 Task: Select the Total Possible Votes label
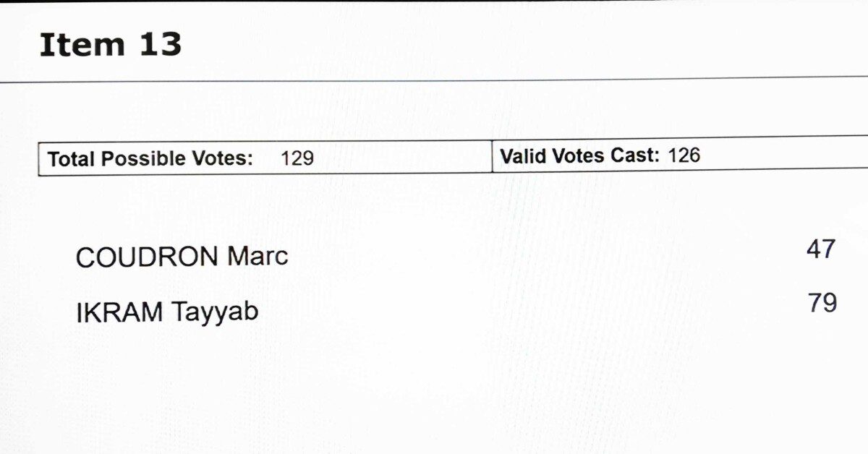[150, 159]
